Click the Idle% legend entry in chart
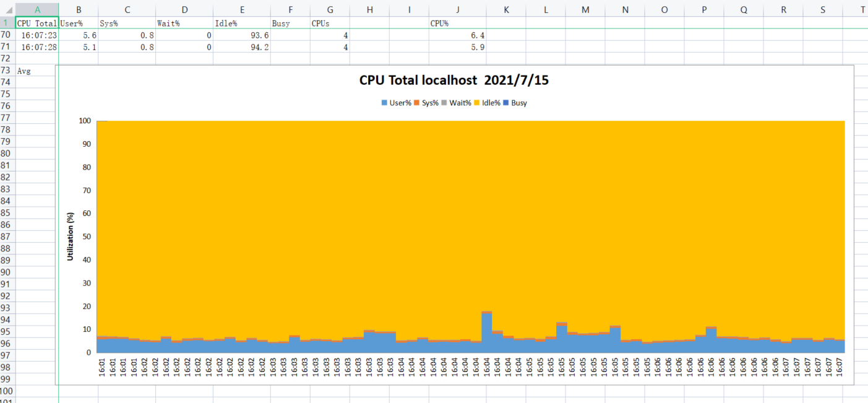Screen dimensions: 868x403 click(487, 103)
